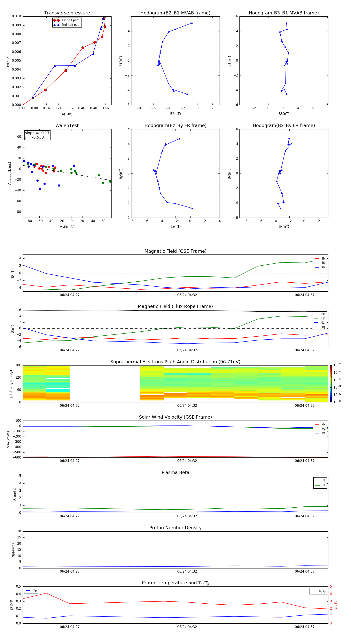Click the red 'Te/Tp' right axis label
This screenshot has width=351, height=644.
tap(336, 605)
